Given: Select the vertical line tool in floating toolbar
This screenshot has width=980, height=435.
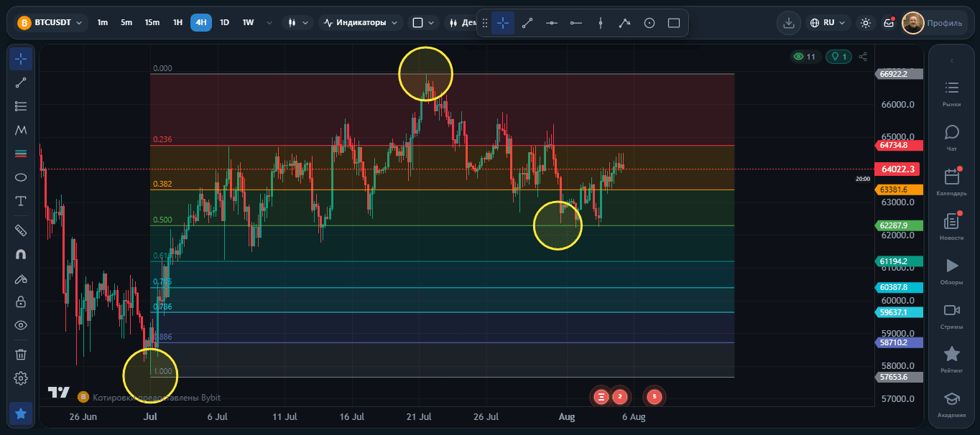Looking at the screenshot, I should point(601,23).
